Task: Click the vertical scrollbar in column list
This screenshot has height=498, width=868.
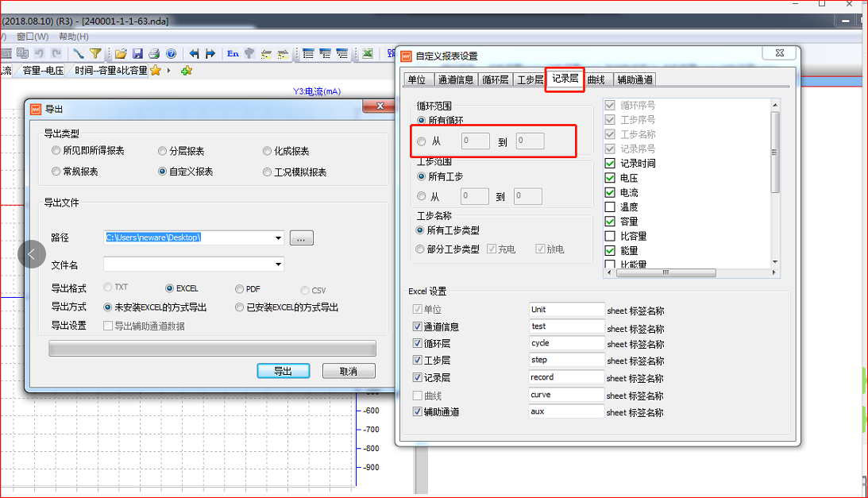Action: (x=775, y=152)
